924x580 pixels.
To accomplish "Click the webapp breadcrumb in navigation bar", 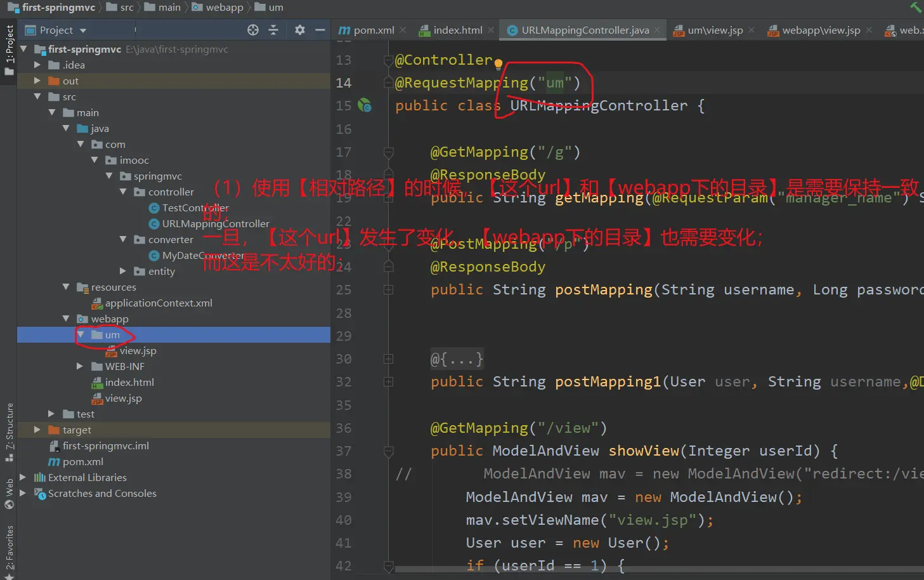I will click(224, 8).
